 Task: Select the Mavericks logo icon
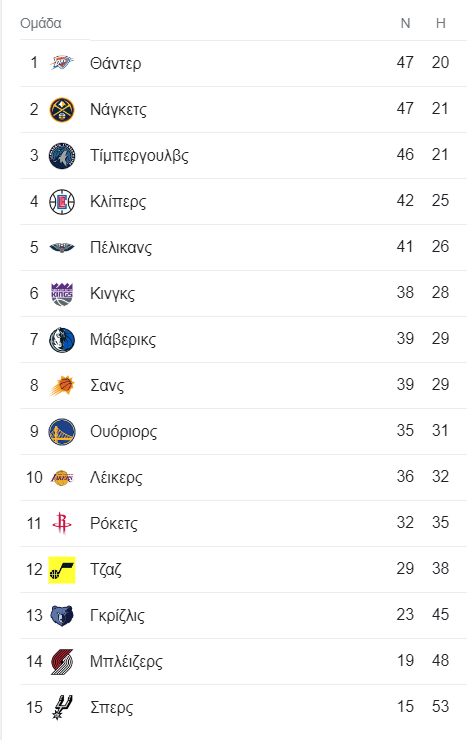[62, 340]
